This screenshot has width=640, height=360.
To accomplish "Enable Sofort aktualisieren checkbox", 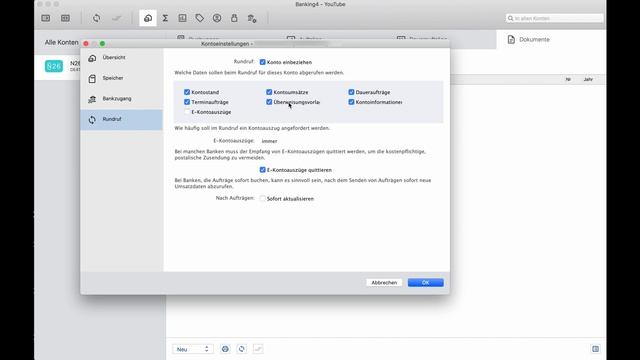I will point(262,199).
